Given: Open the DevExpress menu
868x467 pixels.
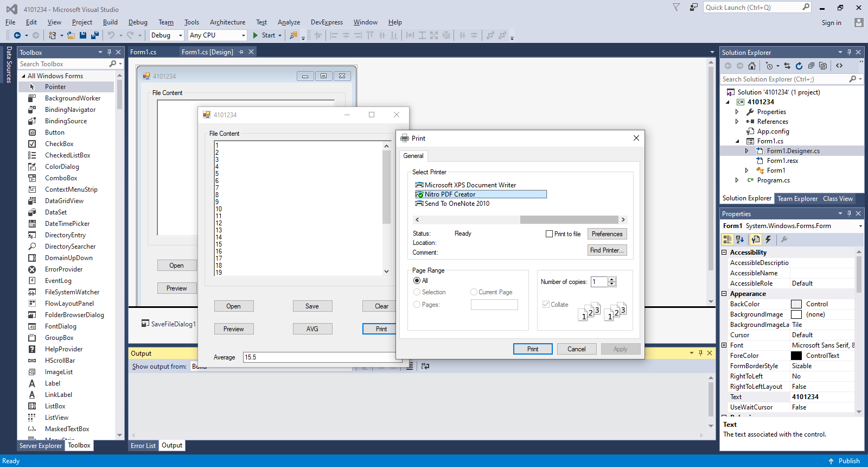Looking at the screenshot, I should 327,22.
